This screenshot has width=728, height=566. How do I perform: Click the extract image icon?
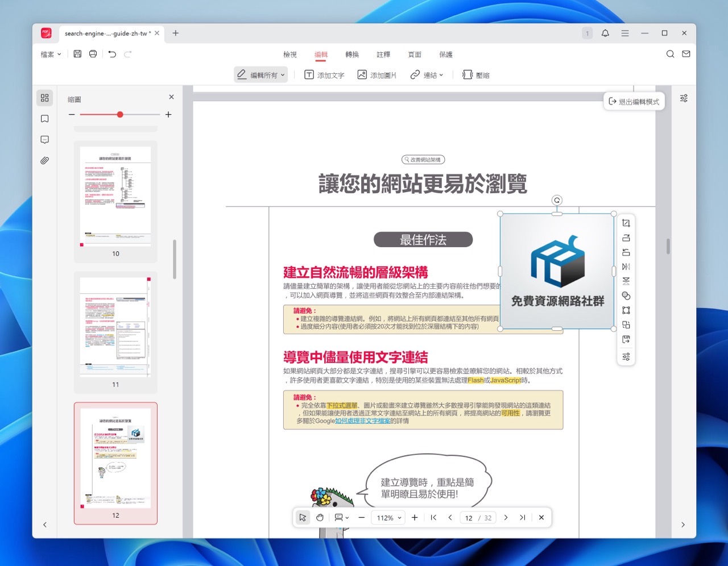tap(626, 339)
